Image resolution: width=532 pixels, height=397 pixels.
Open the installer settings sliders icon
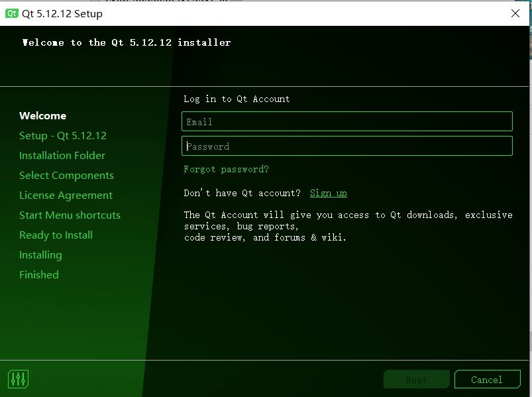18,378
